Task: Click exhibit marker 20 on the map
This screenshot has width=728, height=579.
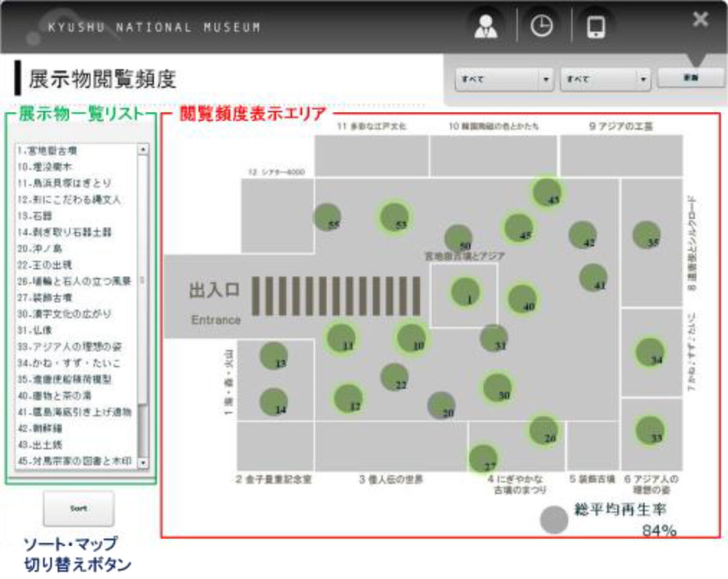Action: click(x=441, y=406)
